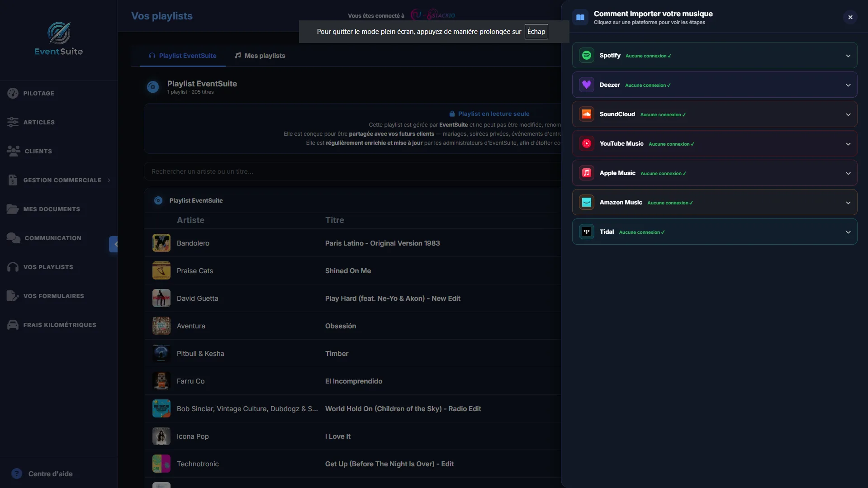Click the Communication chat bubbles icon
This screenshot has width=868, height=488.
tap(14, 238)
